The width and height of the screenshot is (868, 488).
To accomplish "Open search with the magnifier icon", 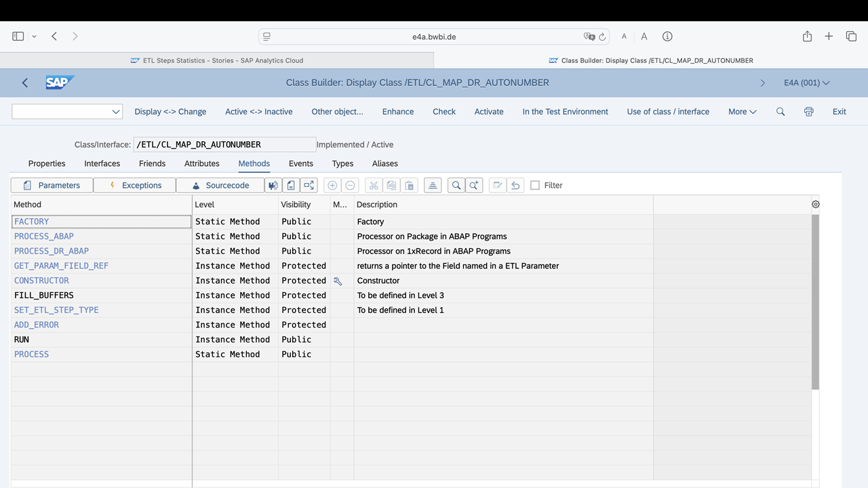I will coord(455,184).
